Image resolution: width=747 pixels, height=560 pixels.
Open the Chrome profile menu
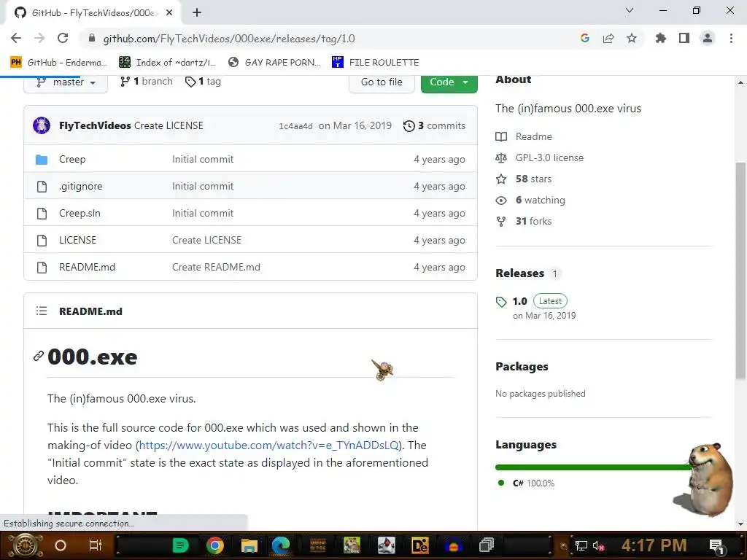tap(708, 39)
